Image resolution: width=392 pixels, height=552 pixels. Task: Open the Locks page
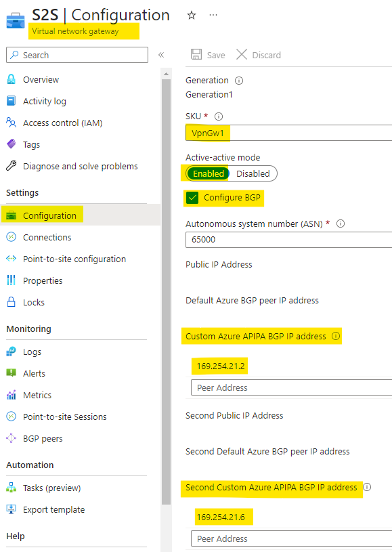34,302
